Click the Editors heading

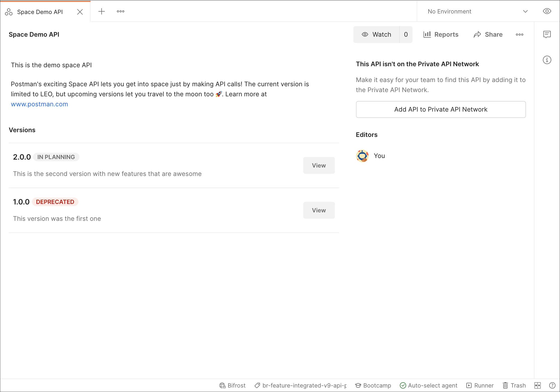(x=367, y=135)
